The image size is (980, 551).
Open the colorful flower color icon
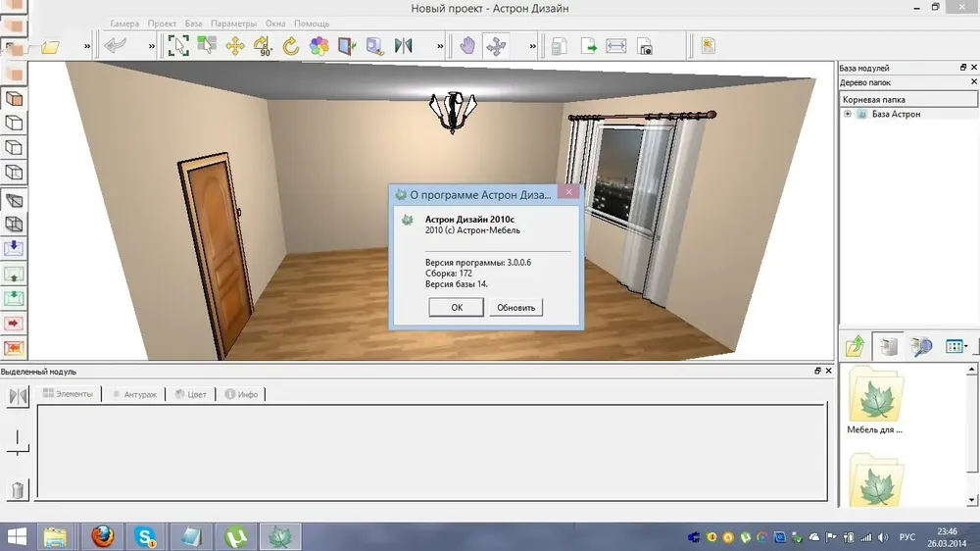[x=318, y=46]
